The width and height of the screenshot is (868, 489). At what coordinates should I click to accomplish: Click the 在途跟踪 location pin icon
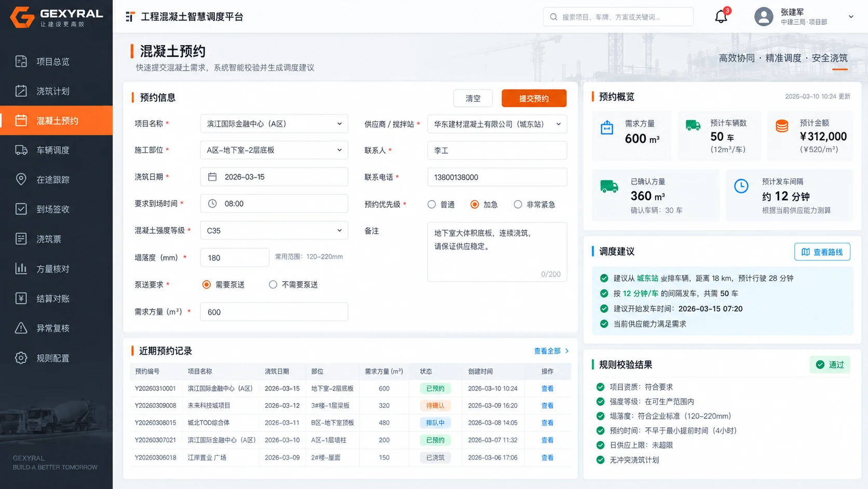point(21,179)
